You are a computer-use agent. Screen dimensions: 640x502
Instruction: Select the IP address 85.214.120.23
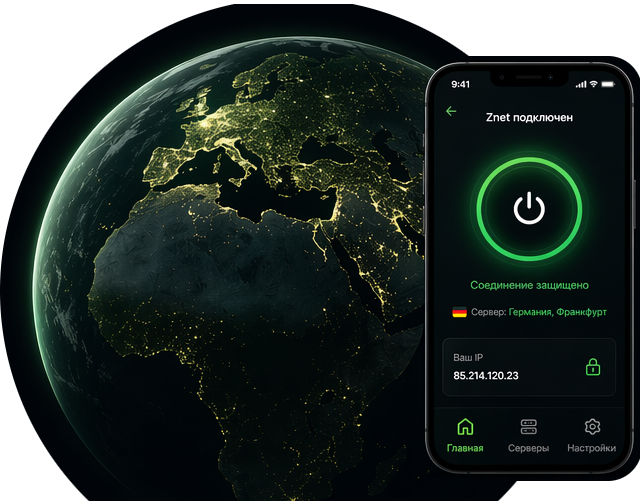coord(486,376)
